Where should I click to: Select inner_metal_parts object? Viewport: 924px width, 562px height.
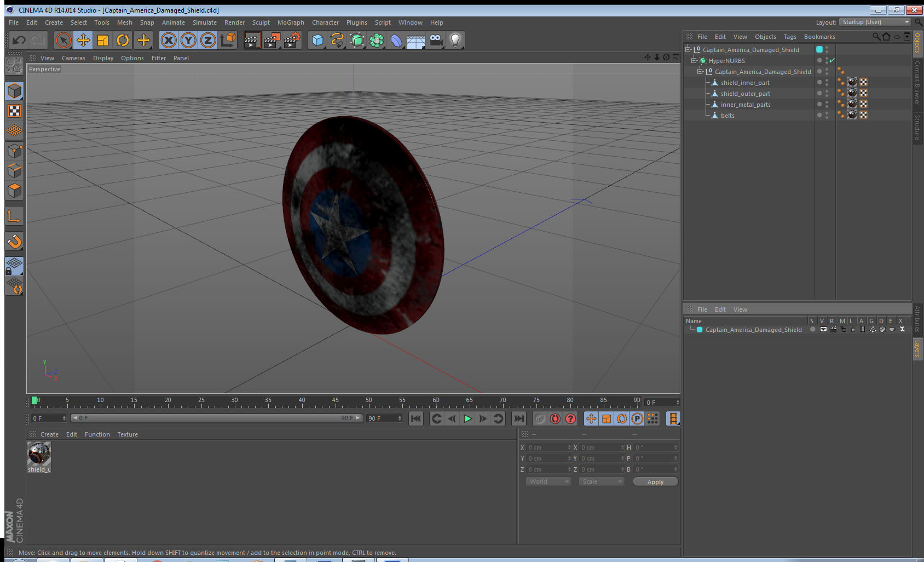(x=746, y=105)
